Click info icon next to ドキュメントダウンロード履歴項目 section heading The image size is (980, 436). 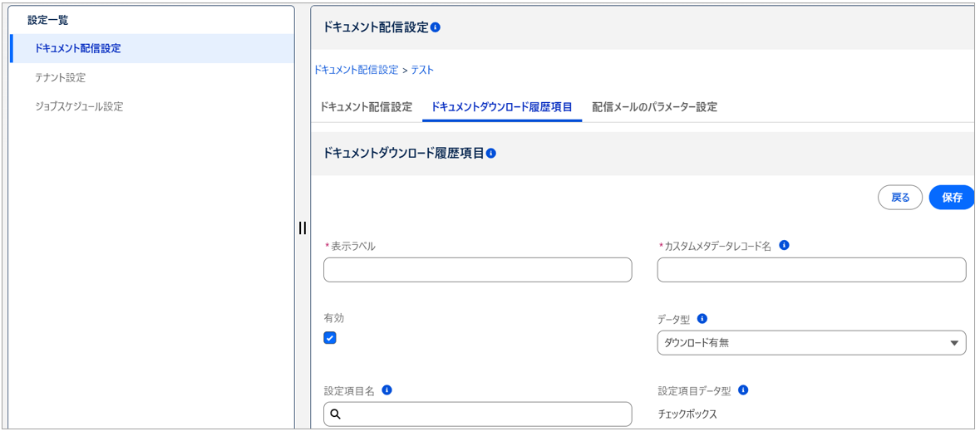point(491,154)
